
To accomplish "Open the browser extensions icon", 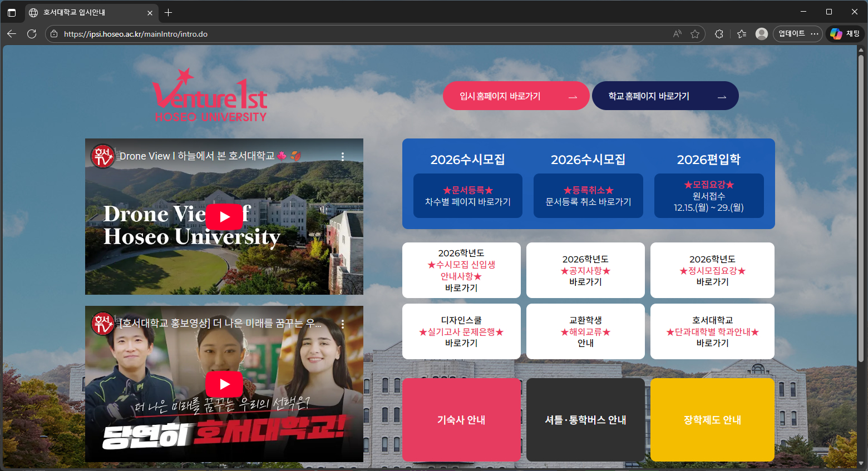I will (719, 34).
